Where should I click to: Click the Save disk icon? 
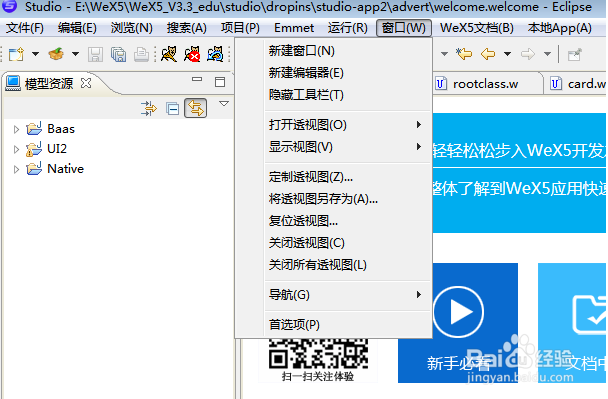[95, 54]
